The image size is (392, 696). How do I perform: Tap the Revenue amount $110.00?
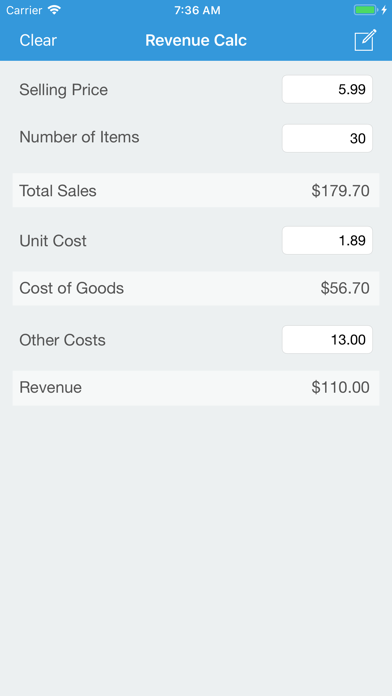(341, 388)
